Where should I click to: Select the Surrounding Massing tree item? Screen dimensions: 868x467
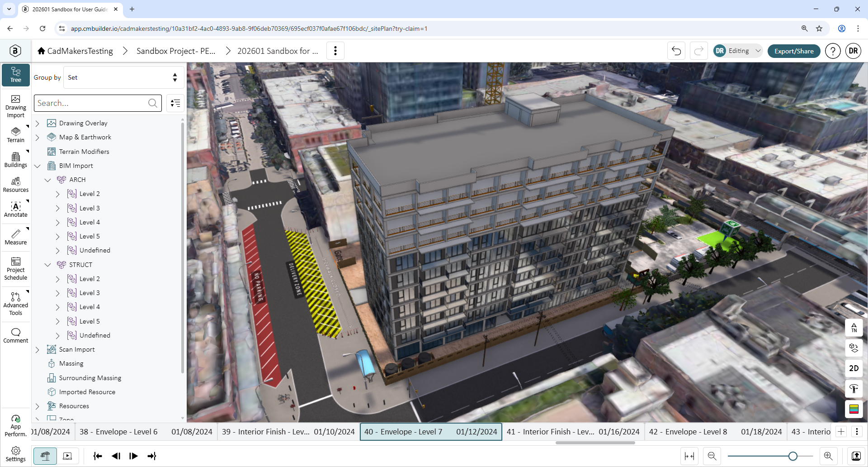[x=90, y=378]
